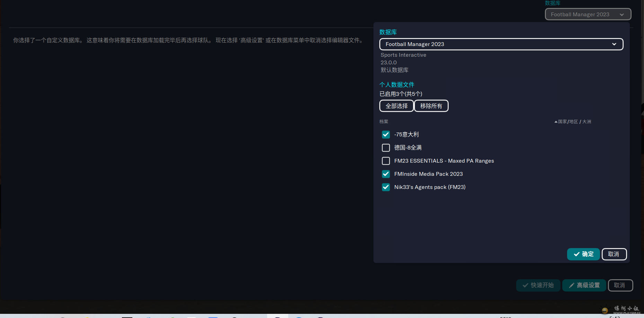Cancel the database panel with 取消
The image size is (644, 318).
[614, 254]
